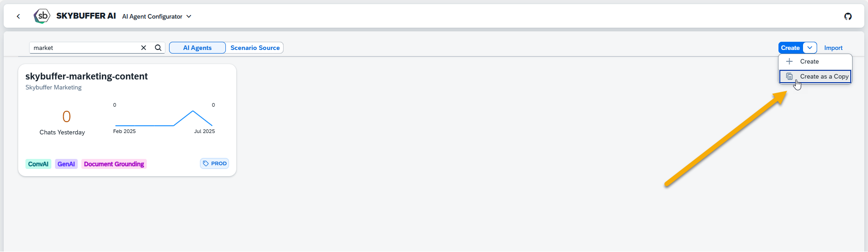
Task: Toggle the Create split-button arrow
Action: click(810, 48)
